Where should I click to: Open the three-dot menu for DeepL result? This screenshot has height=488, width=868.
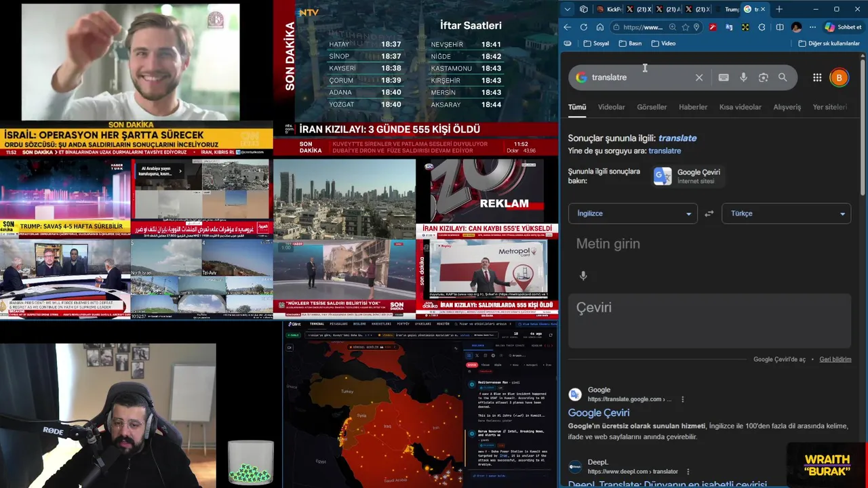click(688, 472)
